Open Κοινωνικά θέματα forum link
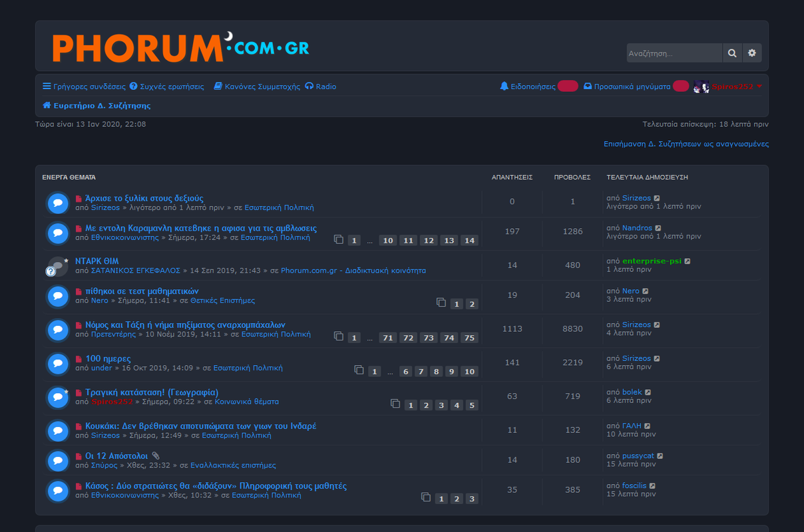The image size is (804, 532). tap(246, 402)
